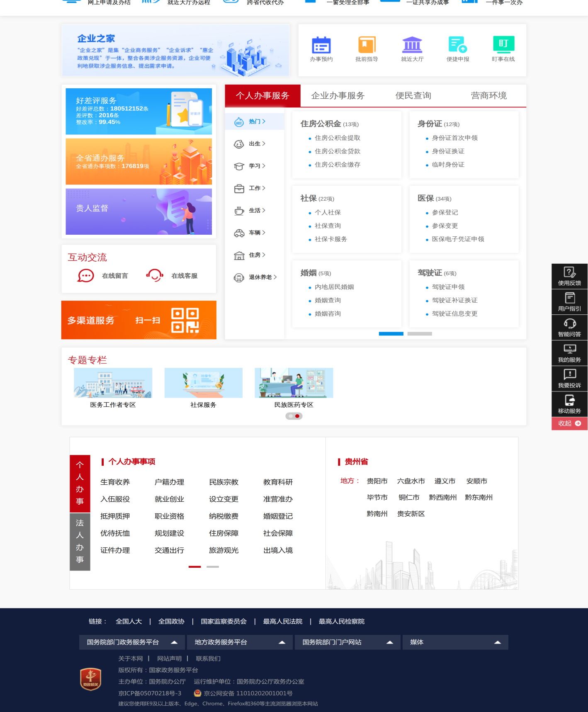Click the 贵阳市 city link

point(377,481)
